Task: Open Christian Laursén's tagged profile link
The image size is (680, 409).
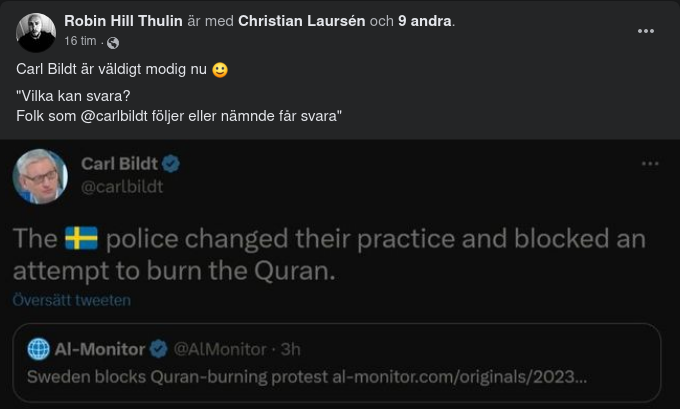Action: coord(302,21)
